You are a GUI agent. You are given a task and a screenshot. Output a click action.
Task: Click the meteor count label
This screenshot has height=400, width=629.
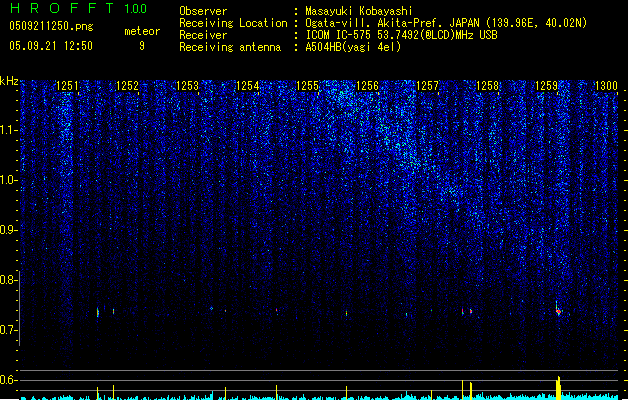pos(142,31)
